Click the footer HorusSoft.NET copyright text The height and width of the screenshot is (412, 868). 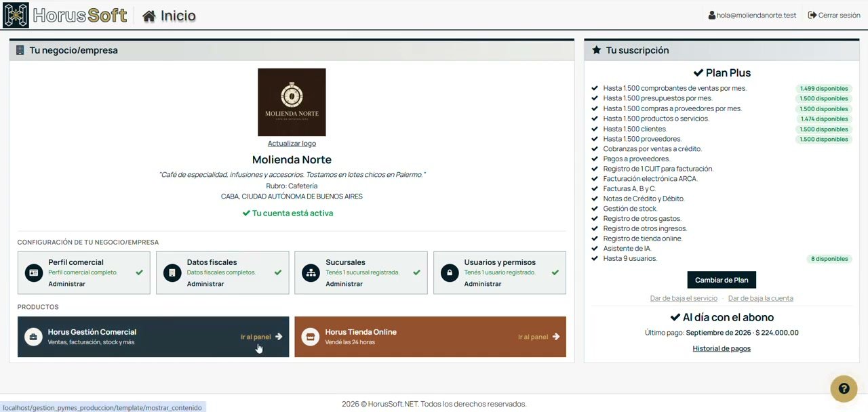point(434,404)
